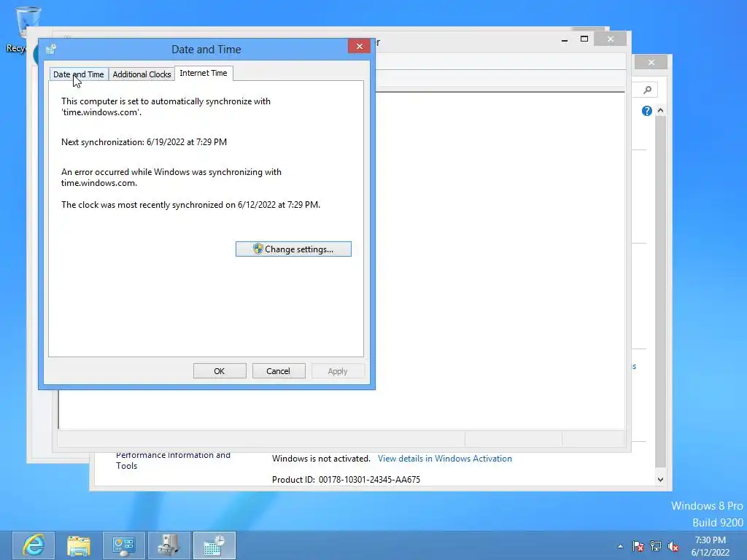Open Control Panel taskbar icon
Viewport: 747px width, 560px height.
tap(124, 545)
